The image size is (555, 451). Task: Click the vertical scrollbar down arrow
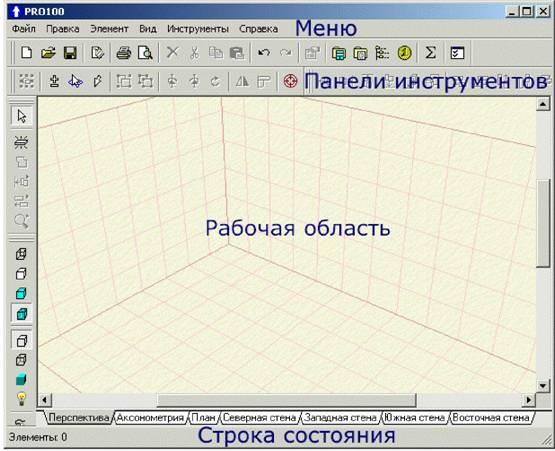click(x=543, y=386)
